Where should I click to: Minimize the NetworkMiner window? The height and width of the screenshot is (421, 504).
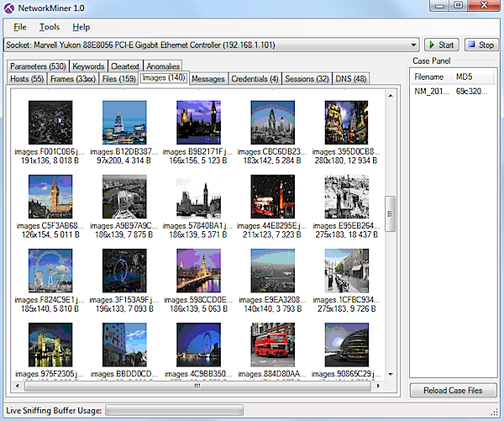(440, 5)
